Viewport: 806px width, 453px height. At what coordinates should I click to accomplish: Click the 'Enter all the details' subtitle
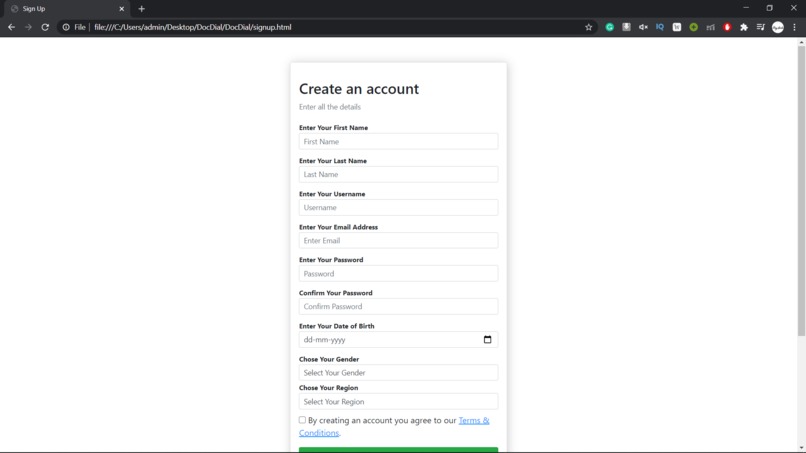click(x=330, y=107)
